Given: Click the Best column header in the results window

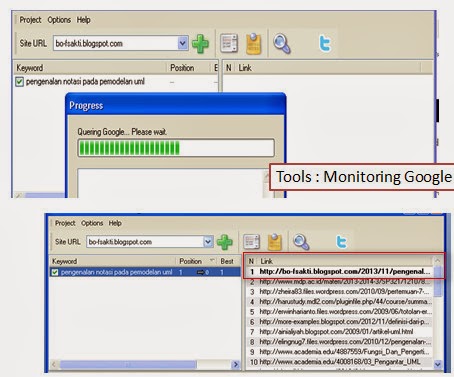Looking at the screenshot, I should 229,261.
